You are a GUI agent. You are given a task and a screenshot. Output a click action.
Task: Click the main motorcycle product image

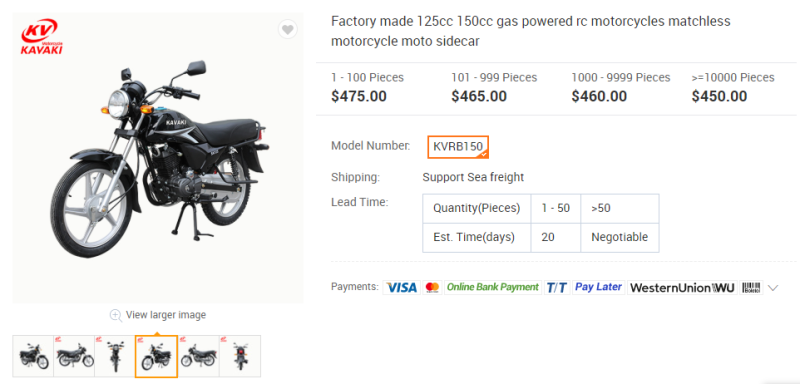click(x=158, y=158)
